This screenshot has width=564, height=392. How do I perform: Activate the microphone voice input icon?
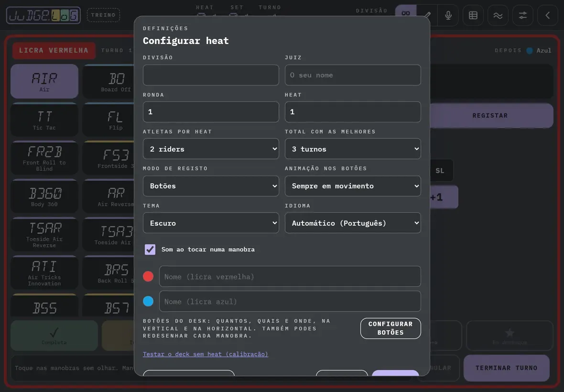[x=448, y=15]
